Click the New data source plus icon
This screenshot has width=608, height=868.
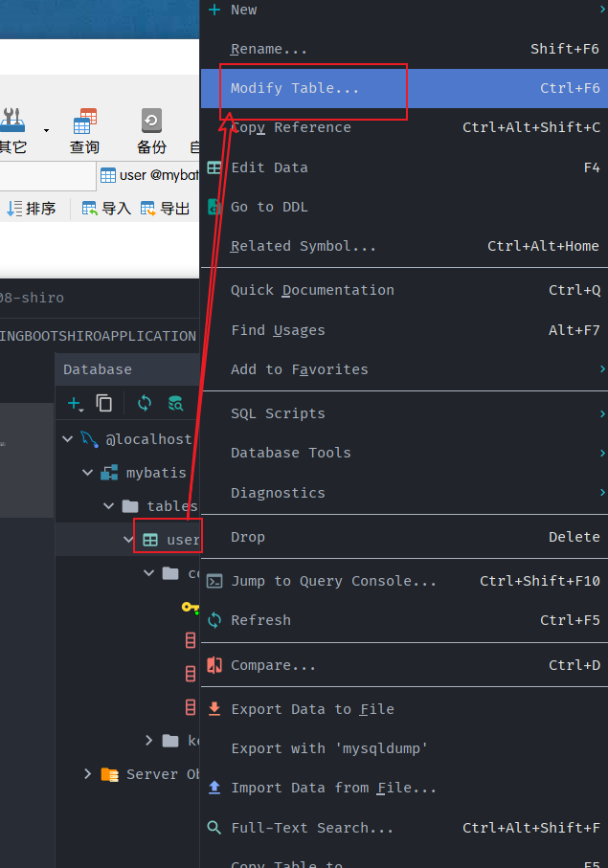click(x=74, y=404)
